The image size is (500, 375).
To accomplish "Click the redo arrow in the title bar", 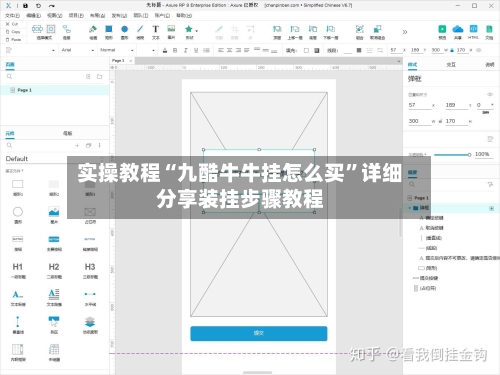I will tap(51, 6).
